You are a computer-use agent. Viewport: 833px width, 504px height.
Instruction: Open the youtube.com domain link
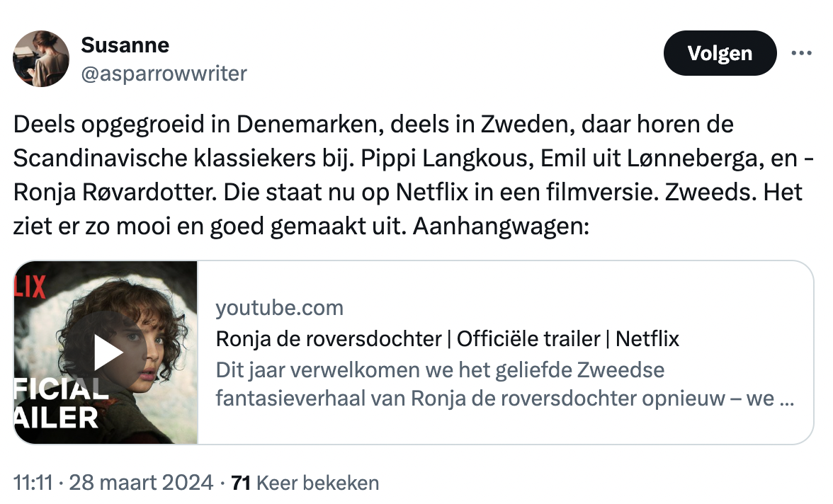(279, 308)
